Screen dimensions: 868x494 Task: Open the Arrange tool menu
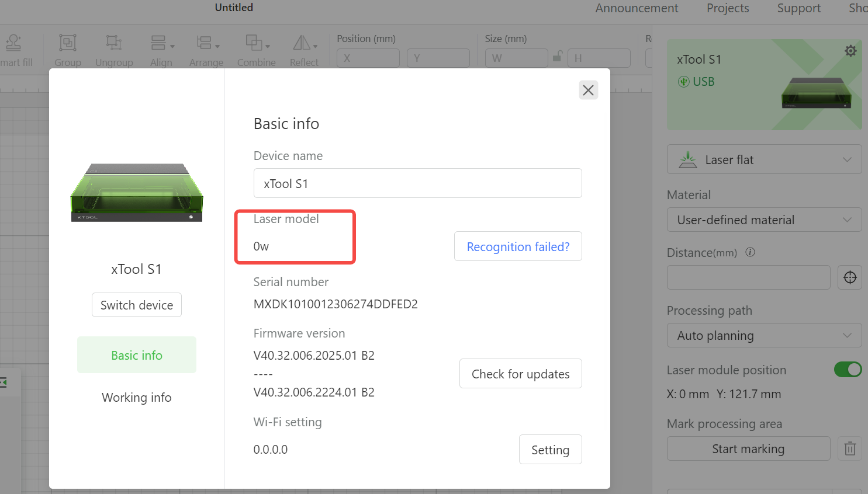[208, 43]
